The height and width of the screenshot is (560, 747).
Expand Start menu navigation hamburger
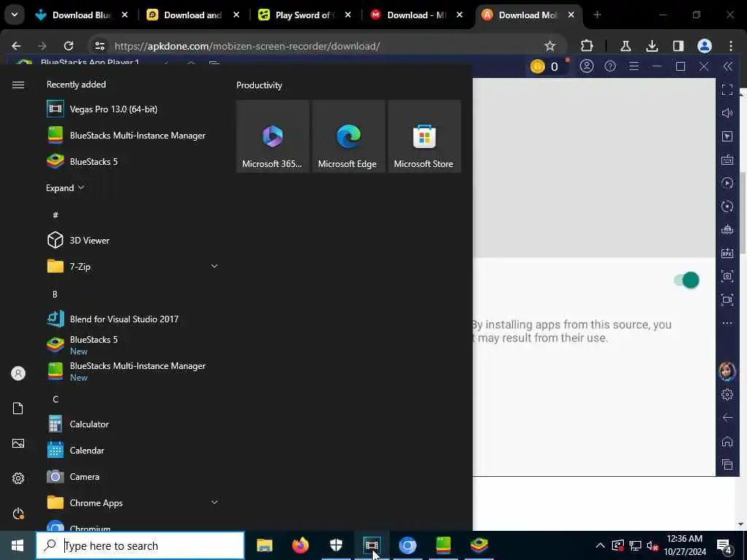(18, 85)
